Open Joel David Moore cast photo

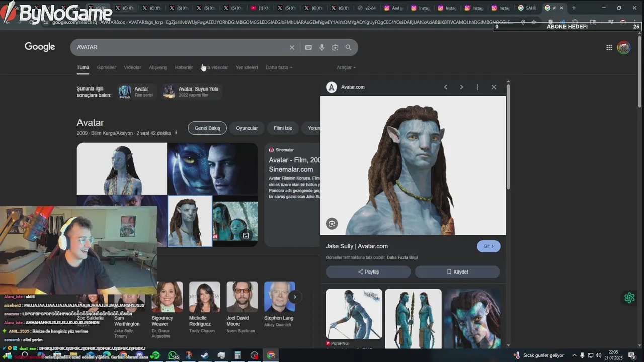click(x=242, y=297)
